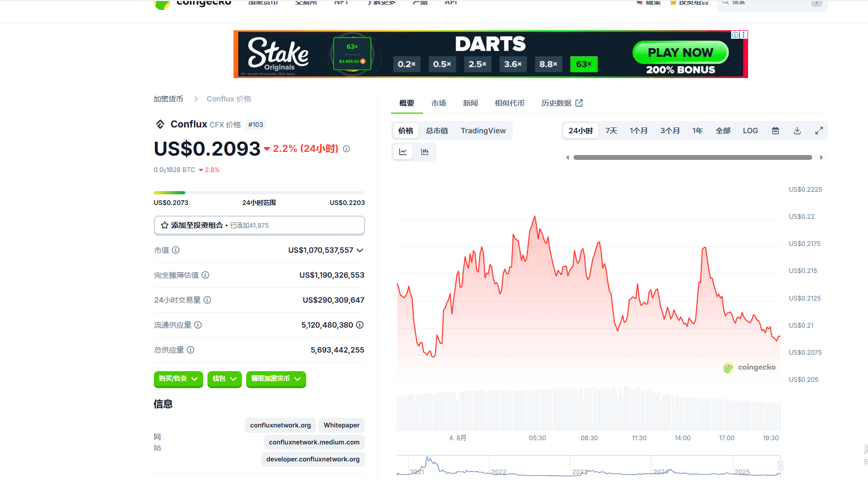Viewport: 868px width, 480px height.
Task: Click info icon beside 流通供应量 label
Action: pos(198,325)
